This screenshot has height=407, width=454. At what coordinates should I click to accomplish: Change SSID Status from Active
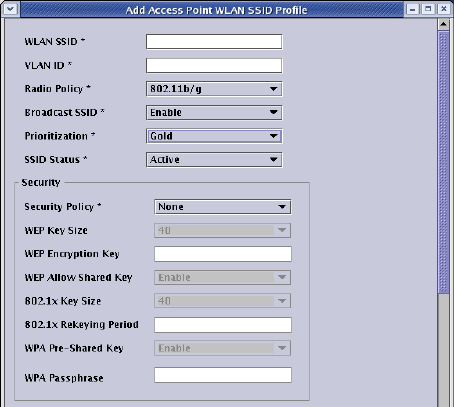coord(214,160)
